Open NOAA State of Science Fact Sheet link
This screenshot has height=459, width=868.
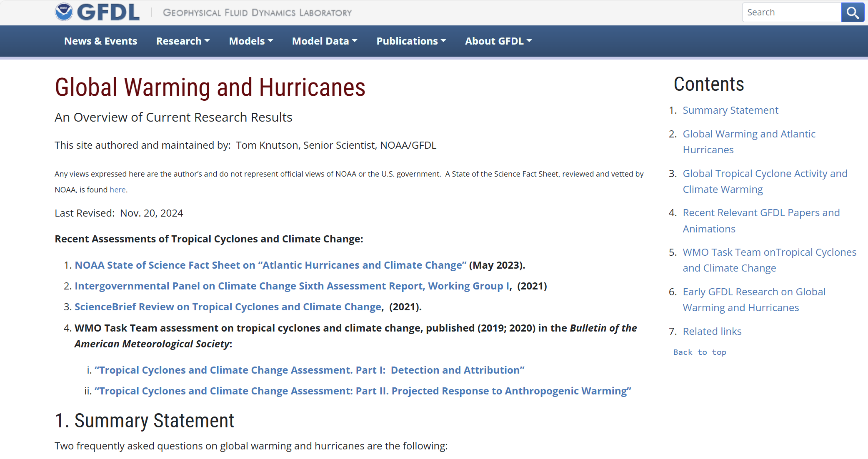[270, 265]
